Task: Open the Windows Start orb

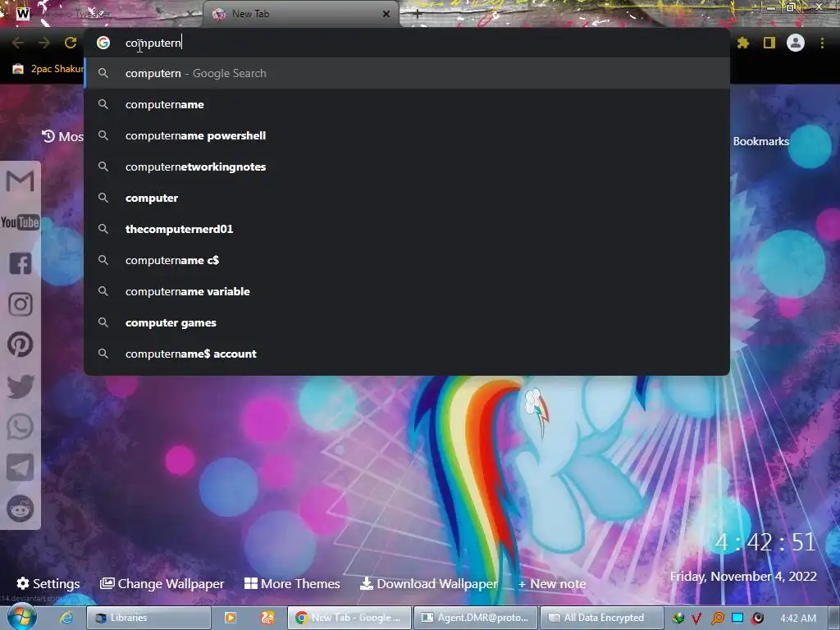Action: (21, 617)
